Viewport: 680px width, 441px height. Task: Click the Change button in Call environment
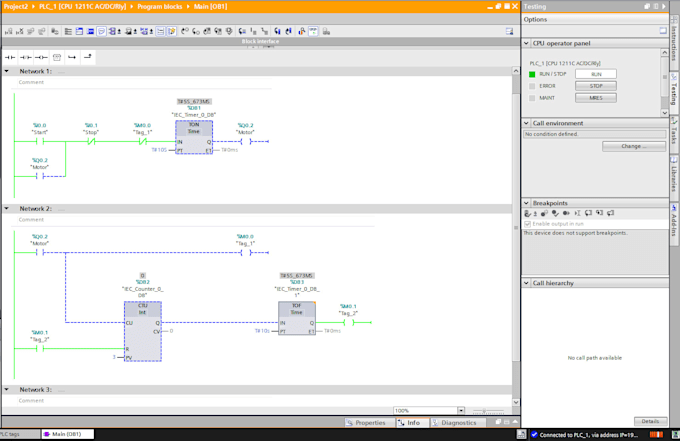point(634,146)
